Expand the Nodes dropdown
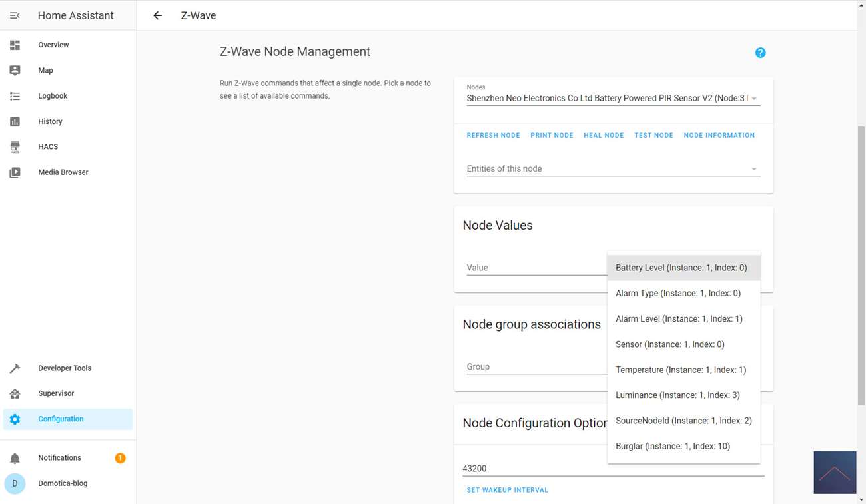 coord(753,99)
